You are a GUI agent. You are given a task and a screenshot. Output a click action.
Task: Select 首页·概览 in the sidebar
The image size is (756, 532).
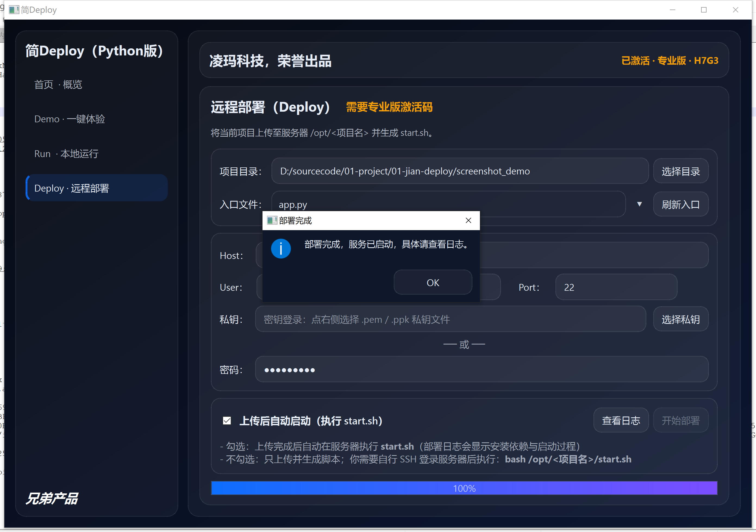pos(58,85)
